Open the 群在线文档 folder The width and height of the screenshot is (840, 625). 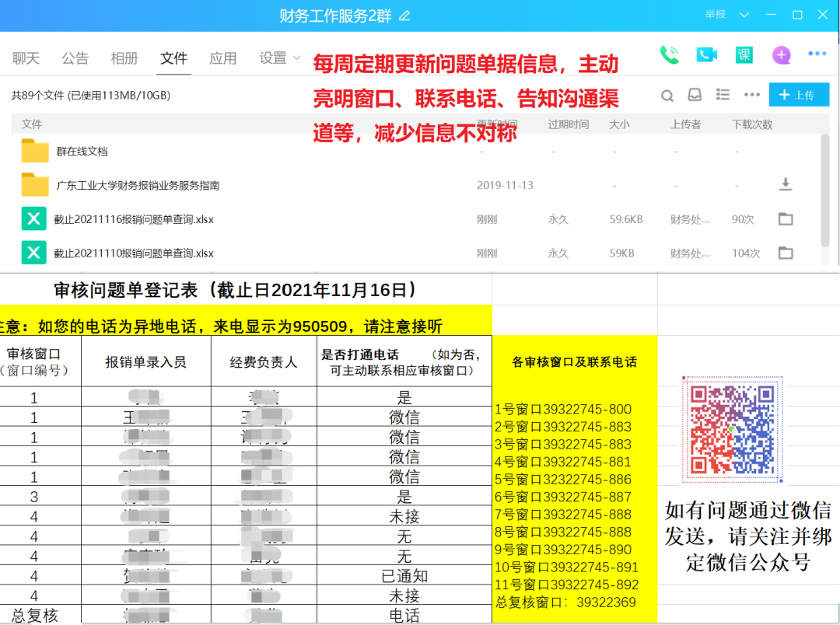pyautogui.click(x=82, y=152)
